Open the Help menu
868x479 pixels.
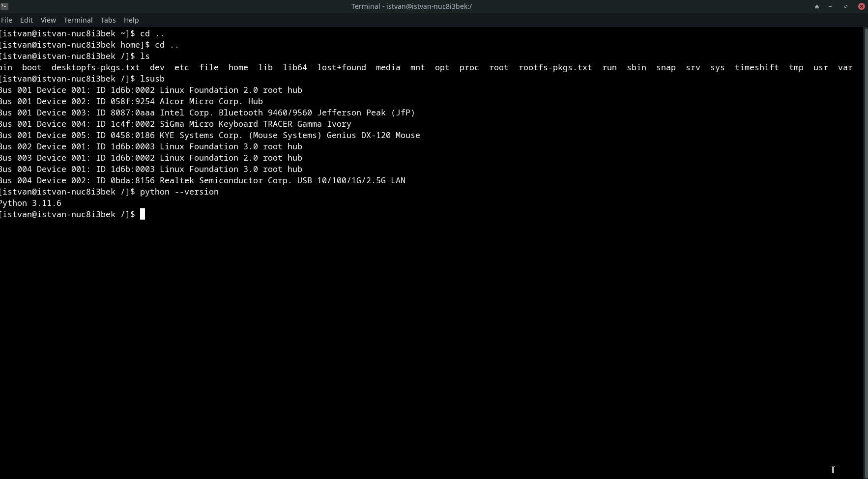pyautogui.click(x=131, y=20)
